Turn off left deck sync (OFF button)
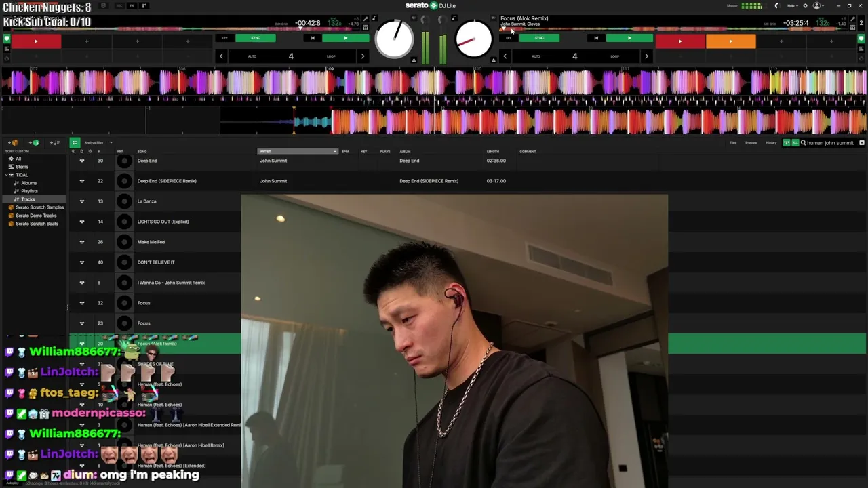Screen dimensions: 868x488 click(x=225, y=38)
